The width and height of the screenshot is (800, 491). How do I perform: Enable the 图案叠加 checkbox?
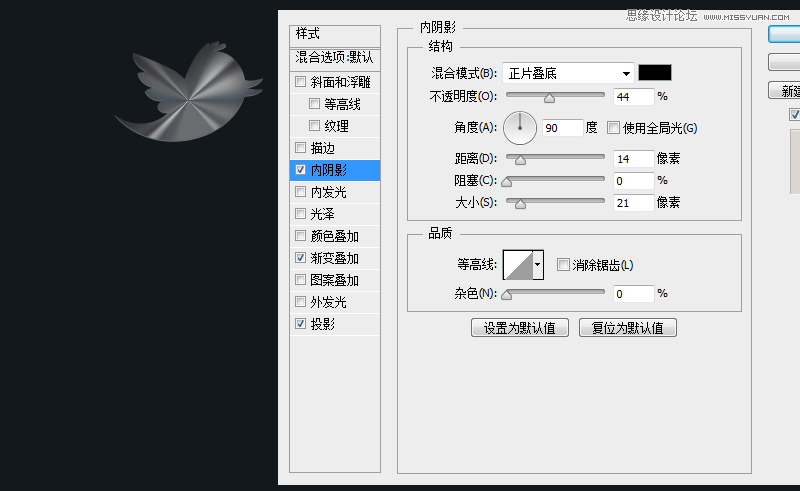(x=301, y=280)
